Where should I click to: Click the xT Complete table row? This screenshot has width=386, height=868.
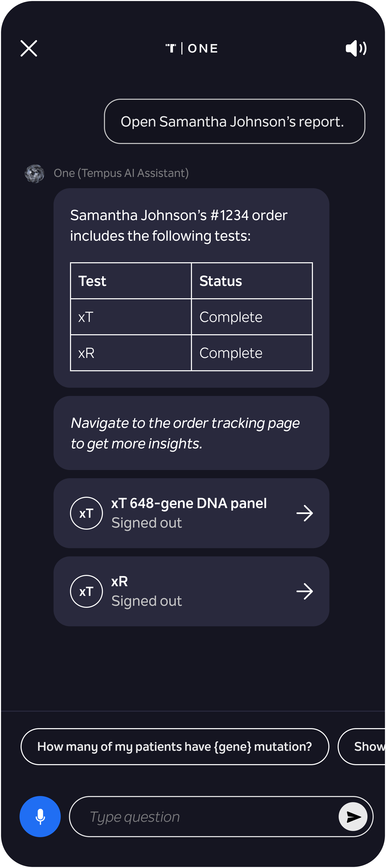point(191,317)
